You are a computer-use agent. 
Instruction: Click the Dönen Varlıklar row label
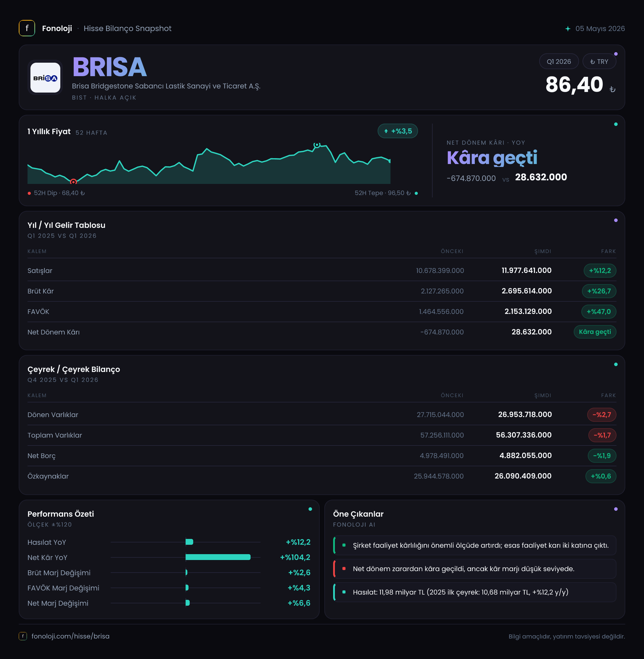click(53, 415)
